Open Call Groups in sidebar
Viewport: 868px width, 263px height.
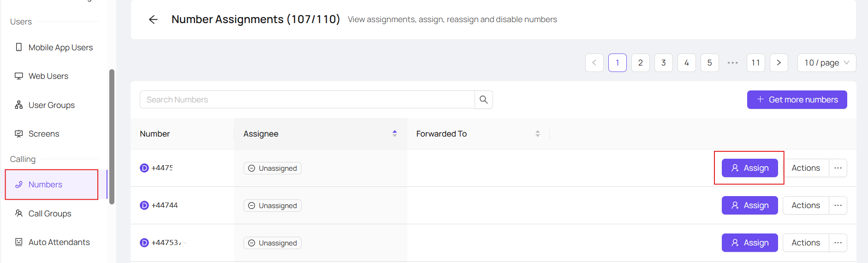pos(43,214)
